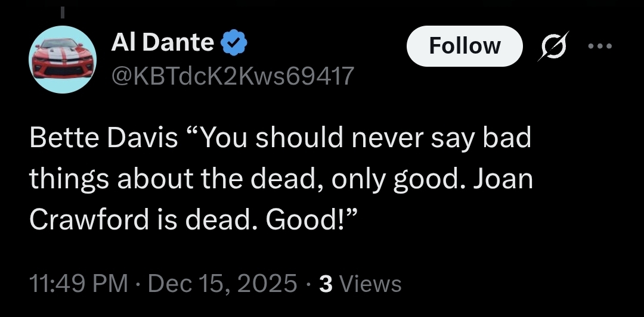Open Al Dante's profile via display name

point(162,43)
